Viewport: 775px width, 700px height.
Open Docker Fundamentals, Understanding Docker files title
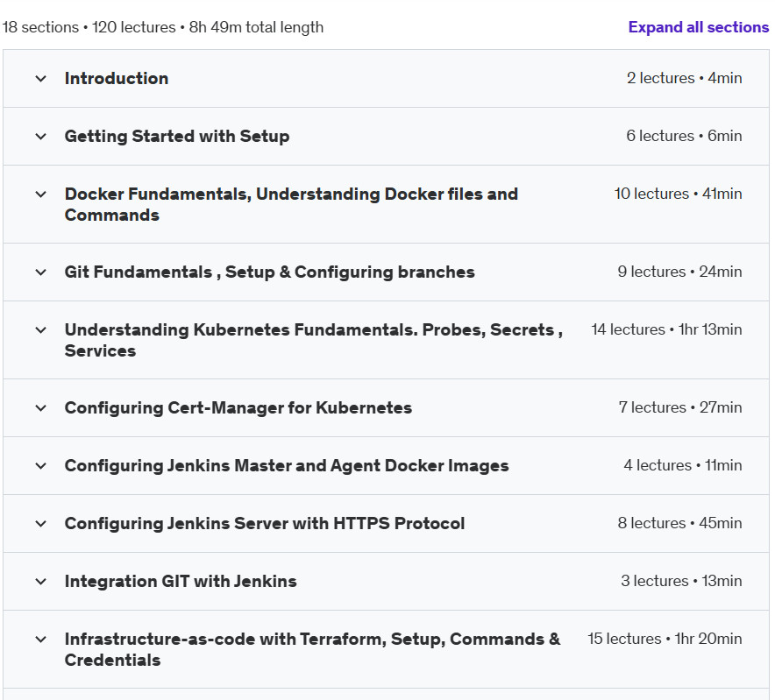click(291, 204)
